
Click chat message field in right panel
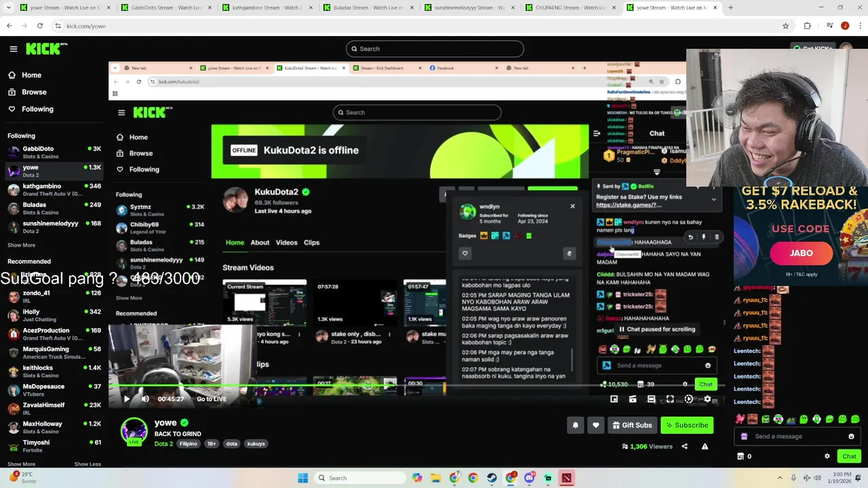[796, 436]
